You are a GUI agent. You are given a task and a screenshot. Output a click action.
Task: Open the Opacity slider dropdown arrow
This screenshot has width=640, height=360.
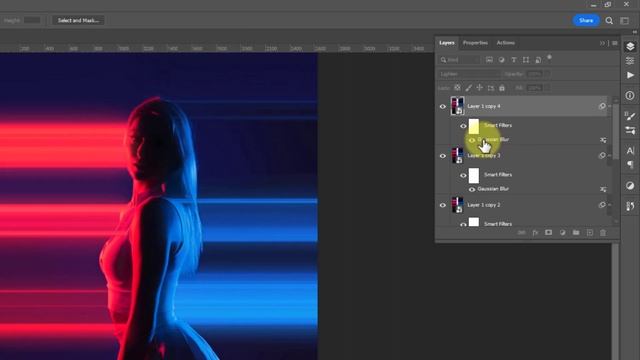[x=547, y=74]
